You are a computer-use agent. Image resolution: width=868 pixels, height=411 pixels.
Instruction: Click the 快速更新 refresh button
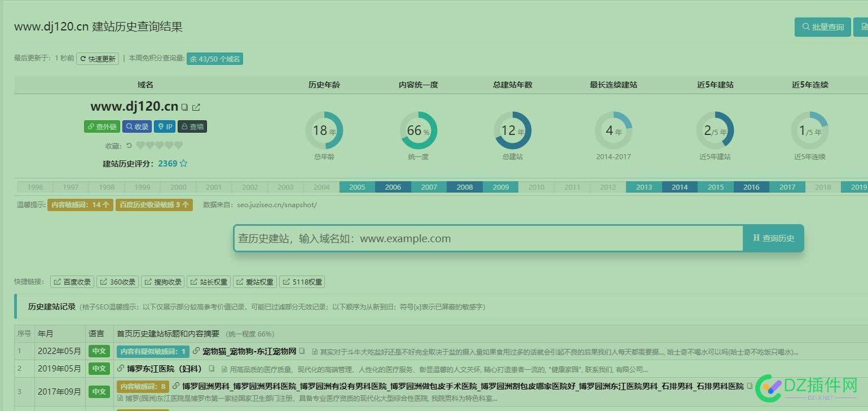coord(98,59)
